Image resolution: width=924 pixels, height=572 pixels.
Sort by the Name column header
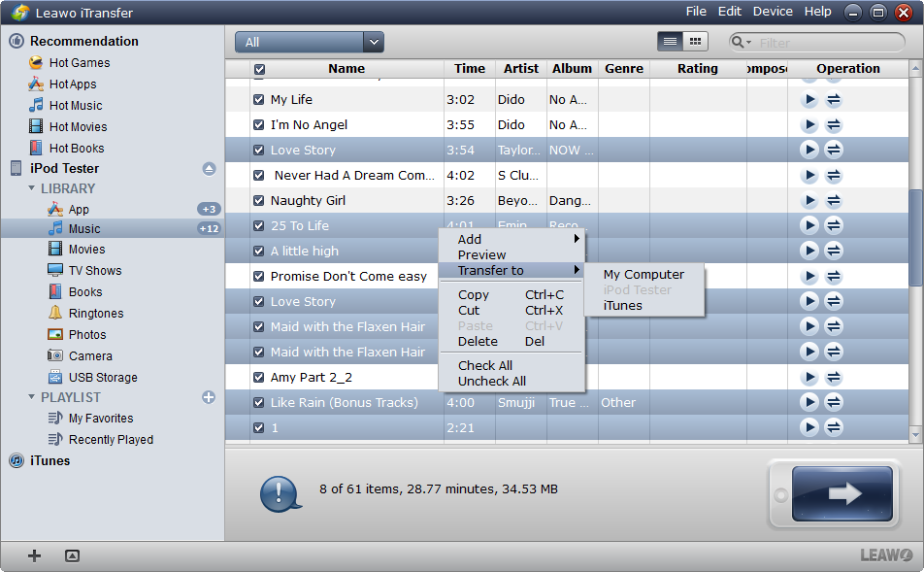click(x=346, y=68)
